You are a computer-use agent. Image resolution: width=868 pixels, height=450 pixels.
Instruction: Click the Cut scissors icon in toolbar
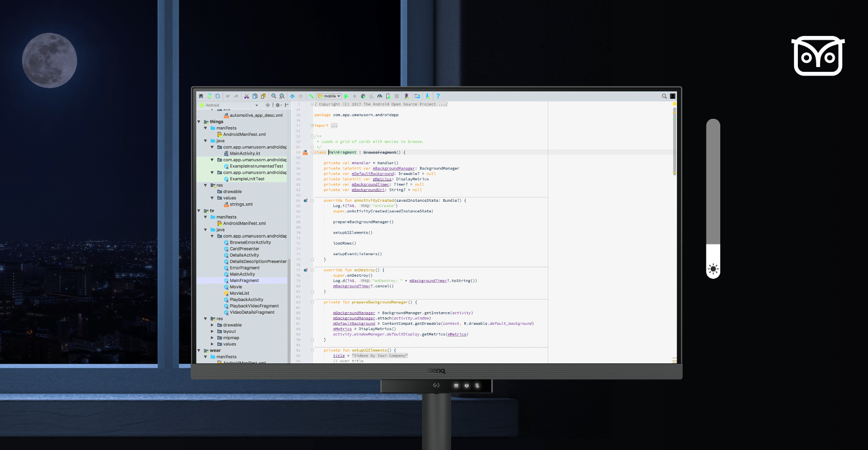click(246, 96)
